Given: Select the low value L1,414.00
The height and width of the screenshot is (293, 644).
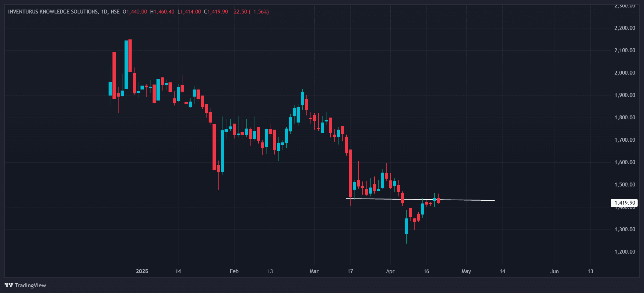Looking at the screenshot, I should pos(189,12).
